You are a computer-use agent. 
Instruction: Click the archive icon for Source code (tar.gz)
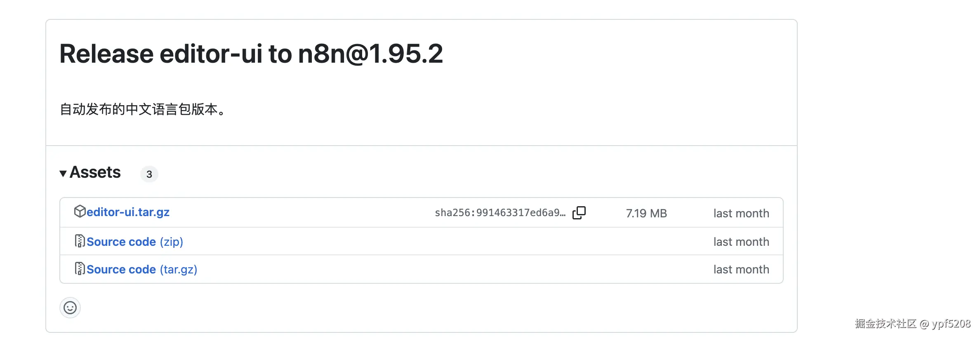pyautogui.click(x=80, y=268)
